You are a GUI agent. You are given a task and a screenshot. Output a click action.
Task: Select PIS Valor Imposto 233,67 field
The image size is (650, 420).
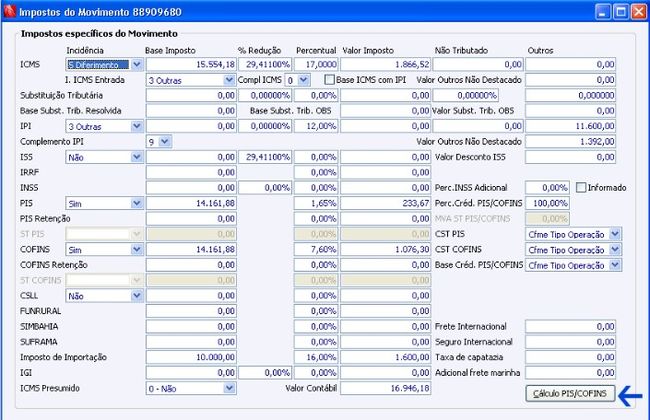(x=386, y=203)
